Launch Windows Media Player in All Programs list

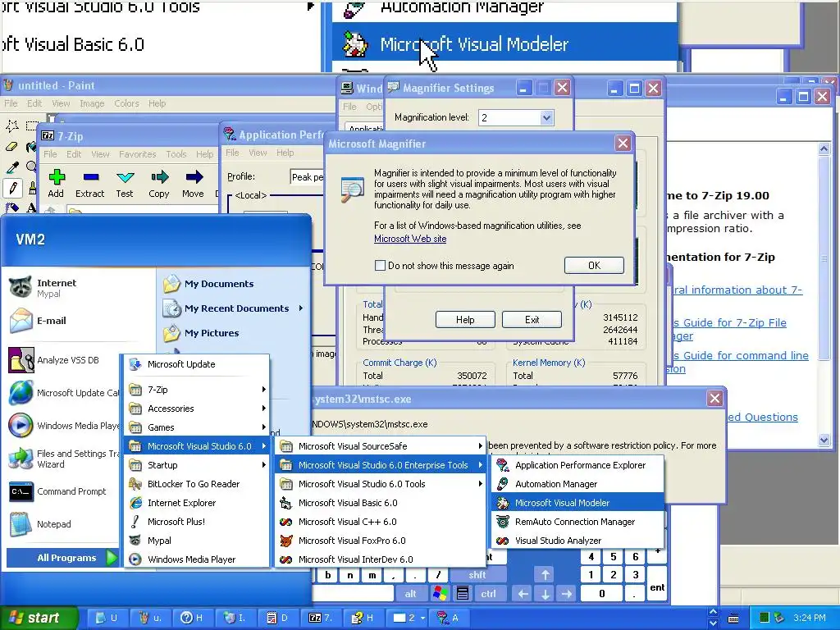click(x=196, y=559)
